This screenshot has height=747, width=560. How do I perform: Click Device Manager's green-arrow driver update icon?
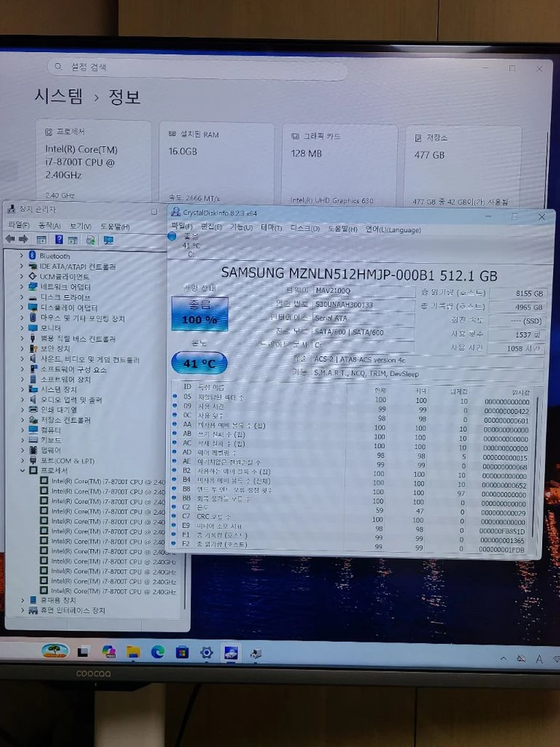coord(90,240)
